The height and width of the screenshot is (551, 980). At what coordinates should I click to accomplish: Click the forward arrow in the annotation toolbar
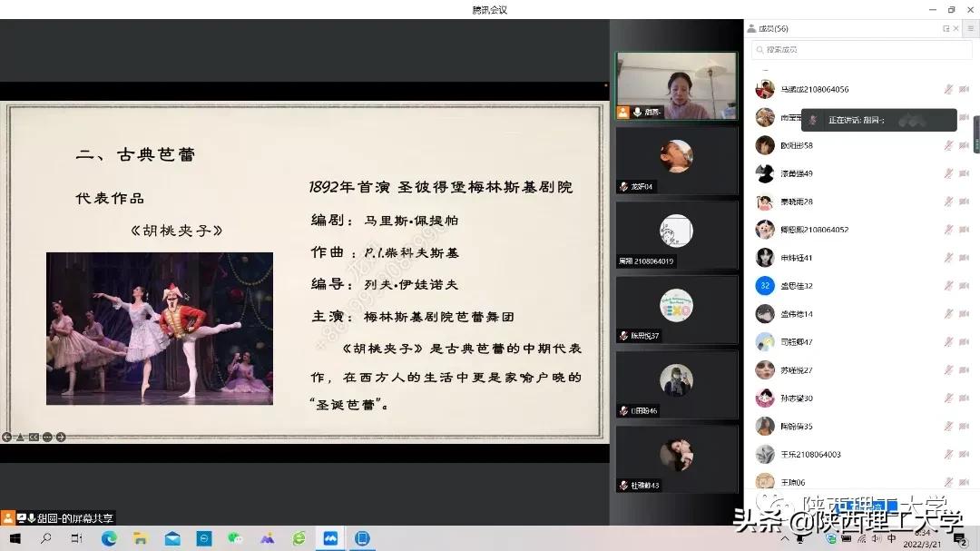pos(61,437)
